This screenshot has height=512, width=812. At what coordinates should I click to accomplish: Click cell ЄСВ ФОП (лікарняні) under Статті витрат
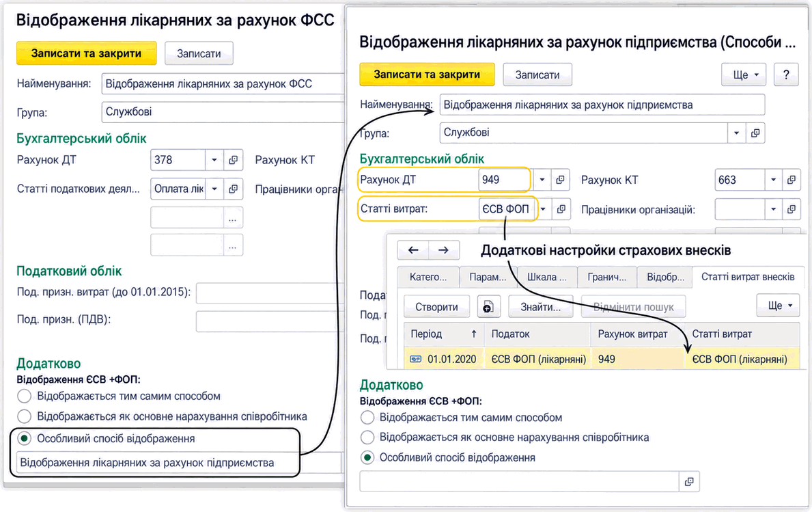tap(742, 359)
